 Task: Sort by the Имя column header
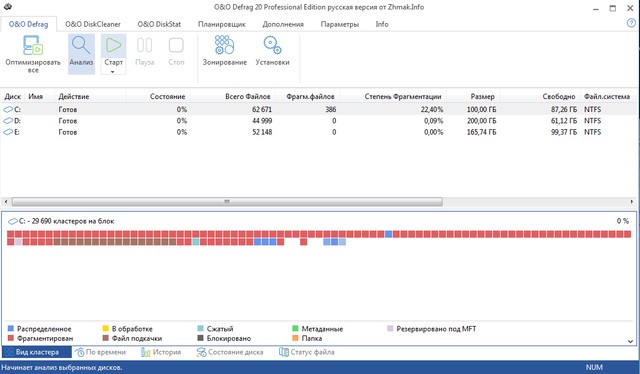pyautogui.click(x=36, y=97)
